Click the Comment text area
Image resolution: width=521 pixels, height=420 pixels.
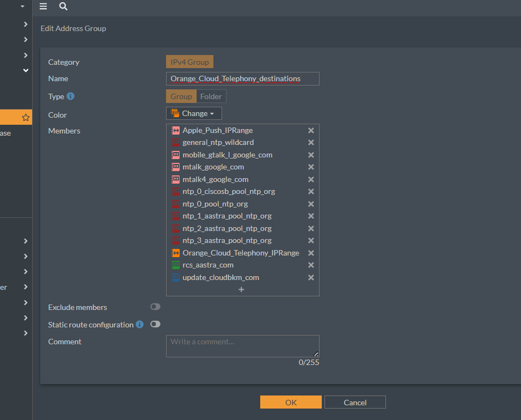point(243,346)
